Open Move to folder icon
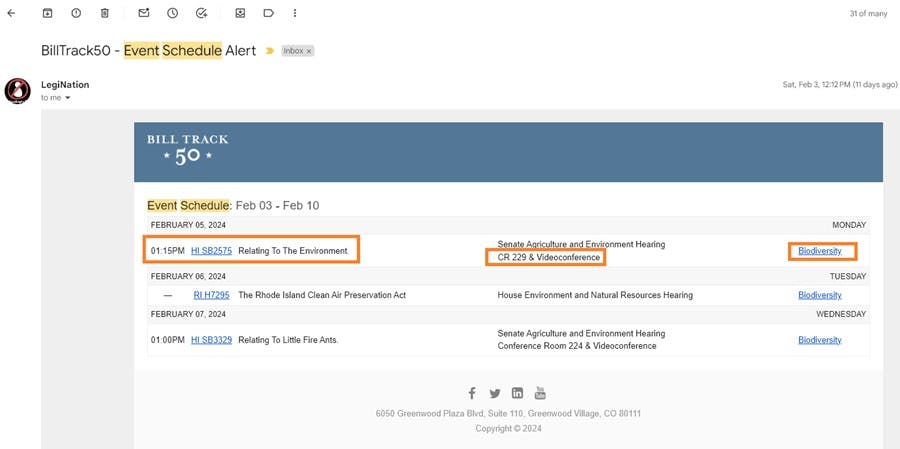This screenshot has height=449, width=900. pyautogui.click(x=240, y=13)
